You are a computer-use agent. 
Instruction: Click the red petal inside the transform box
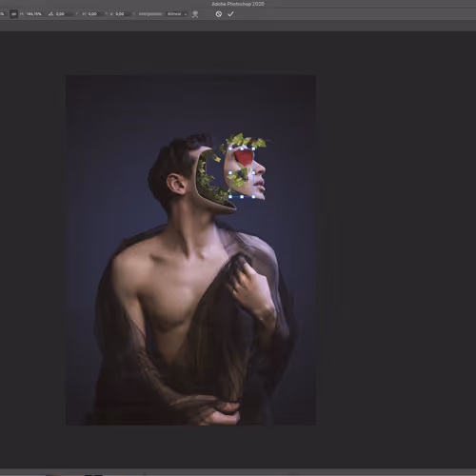point(244,157)
